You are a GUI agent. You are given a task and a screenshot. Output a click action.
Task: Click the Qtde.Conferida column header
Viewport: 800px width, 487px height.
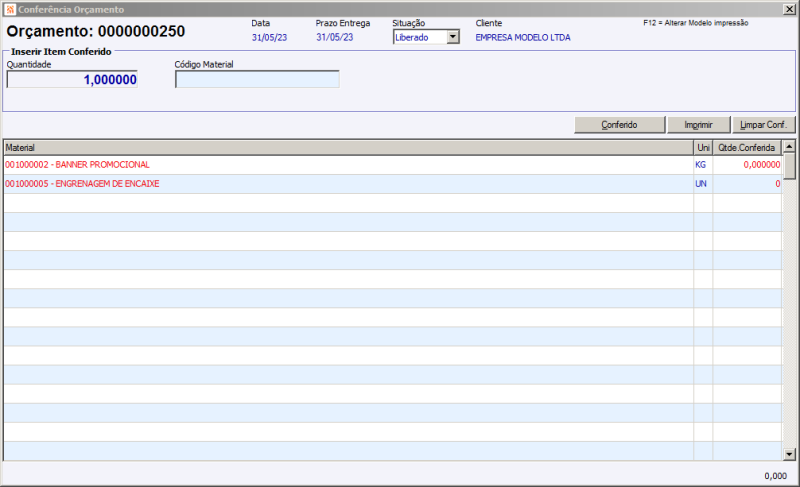(x=747, y=148)
